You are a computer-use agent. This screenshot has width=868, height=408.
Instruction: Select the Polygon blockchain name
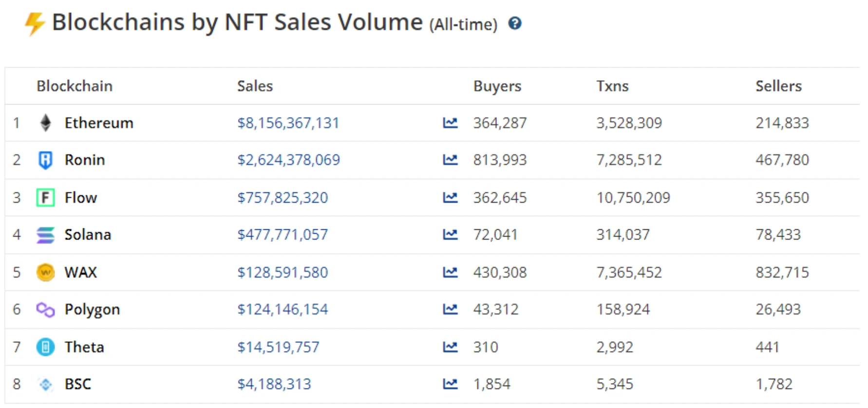point(92,310)
